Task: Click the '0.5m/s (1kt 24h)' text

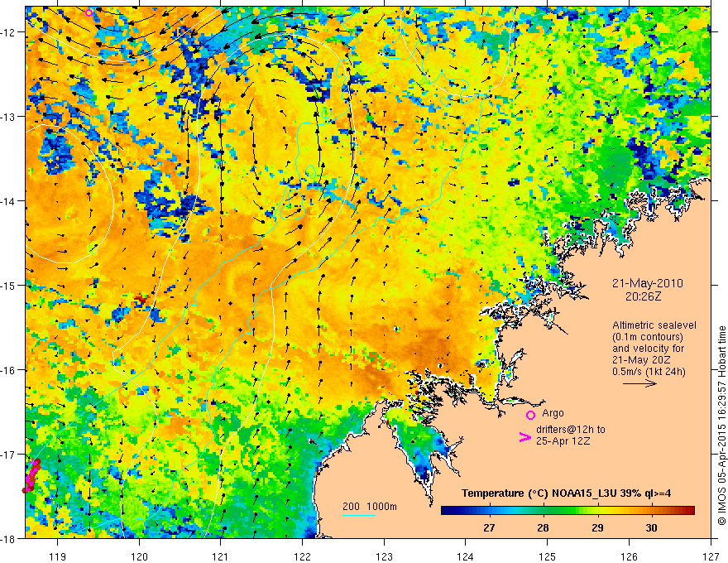Action: coord(649,372)
